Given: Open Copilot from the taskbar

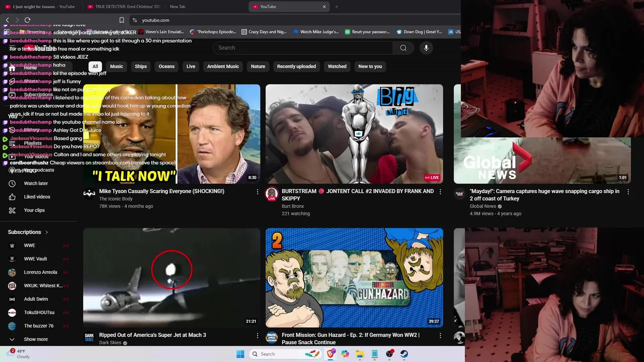Looking at the screenshot, I should pos(345,354).
